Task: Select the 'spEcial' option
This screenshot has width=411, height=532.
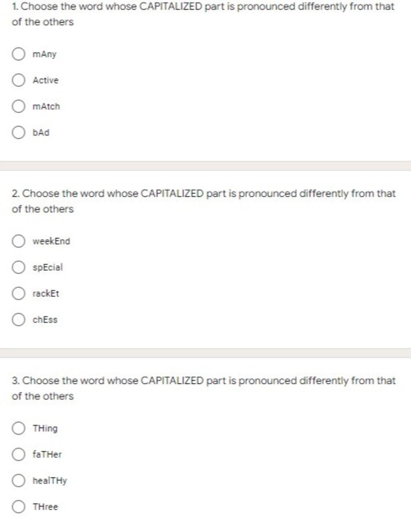Action: point(18,267)
